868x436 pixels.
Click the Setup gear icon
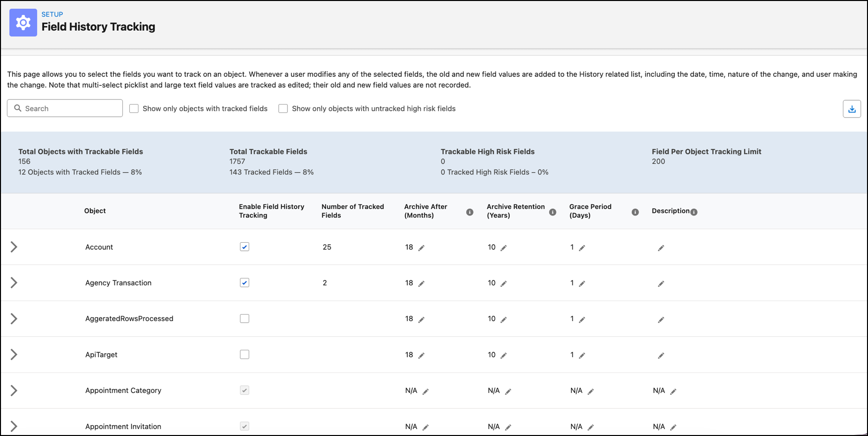click(x=23, y=23)
